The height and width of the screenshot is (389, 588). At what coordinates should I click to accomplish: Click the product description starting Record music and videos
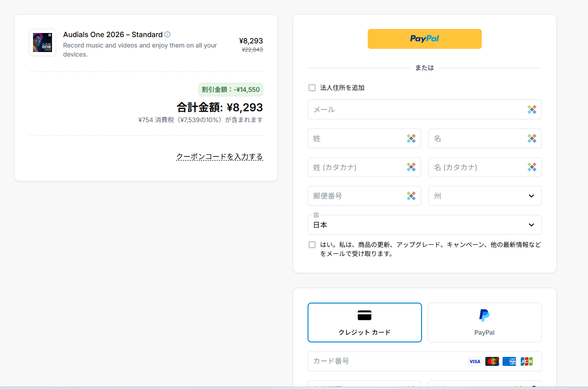coord(140,50)
